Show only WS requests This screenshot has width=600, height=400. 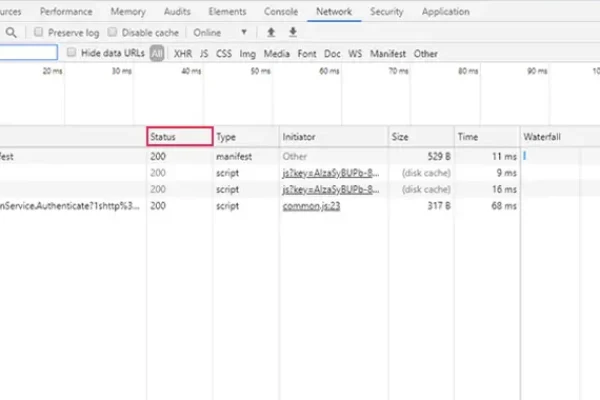point(356,53)
